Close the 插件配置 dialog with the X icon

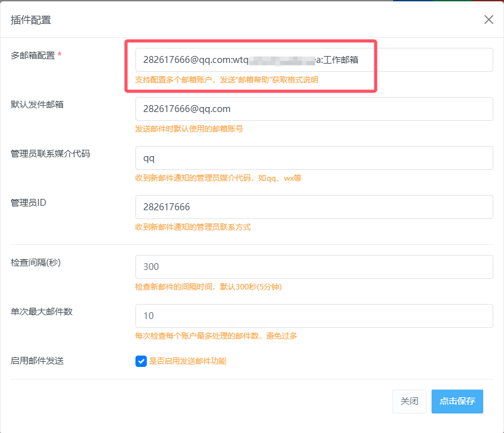coord(488,20)
